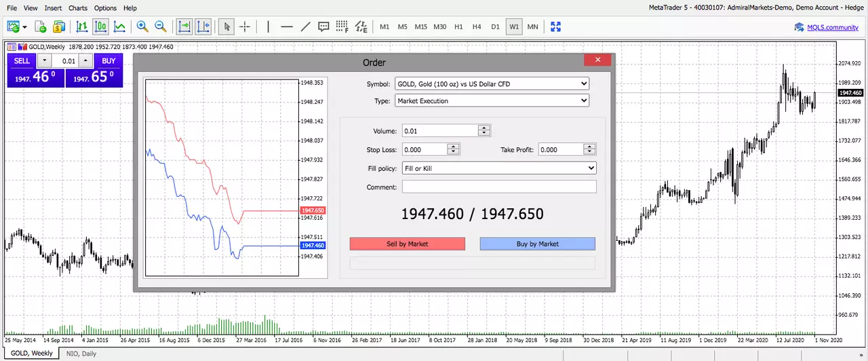Increase one-click trading lot volume

[85, 60]
